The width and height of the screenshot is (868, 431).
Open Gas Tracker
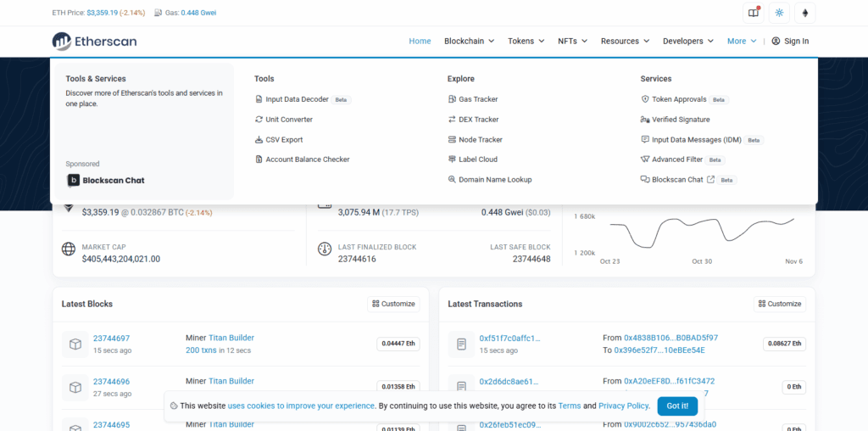478,99
